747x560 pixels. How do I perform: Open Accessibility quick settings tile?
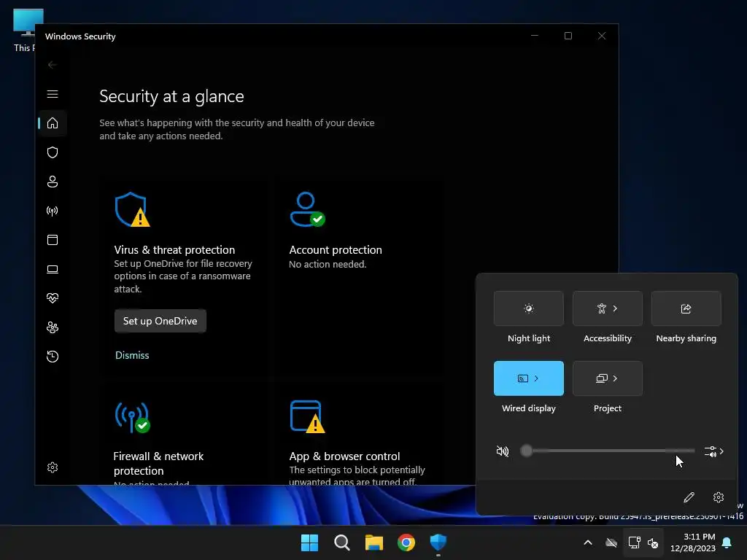608,308
